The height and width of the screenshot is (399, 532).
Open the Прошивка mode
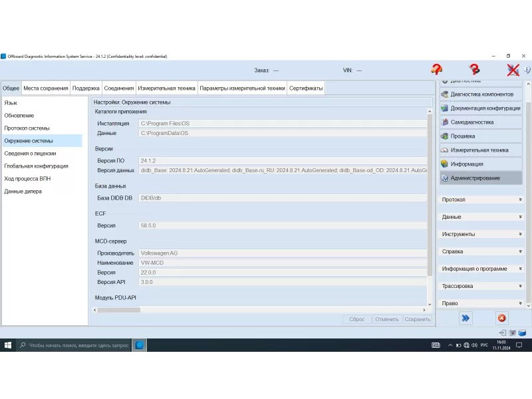pyautogui.click(x=481, y=136)
